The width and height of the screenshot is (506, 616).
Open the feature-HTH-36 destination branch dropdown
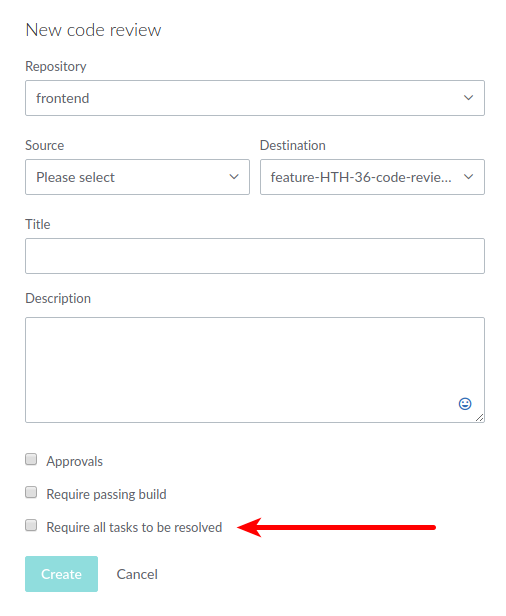pyautogui.click(x=372, y=177)
